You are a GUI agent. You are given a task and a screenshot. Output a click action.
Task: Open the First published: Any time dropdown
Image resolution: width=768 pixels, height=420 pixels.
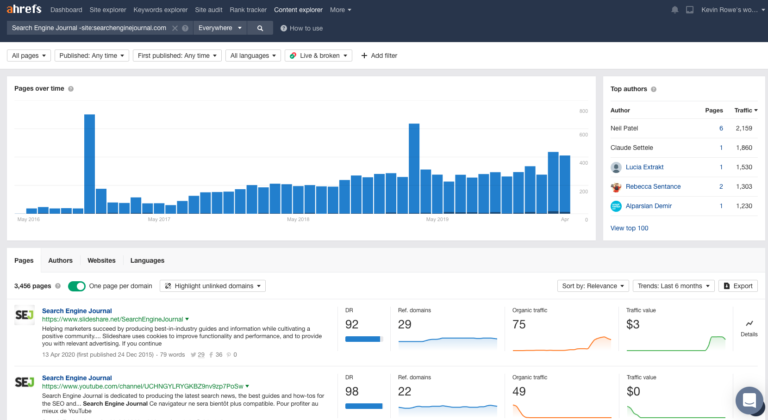pos(177,56)
